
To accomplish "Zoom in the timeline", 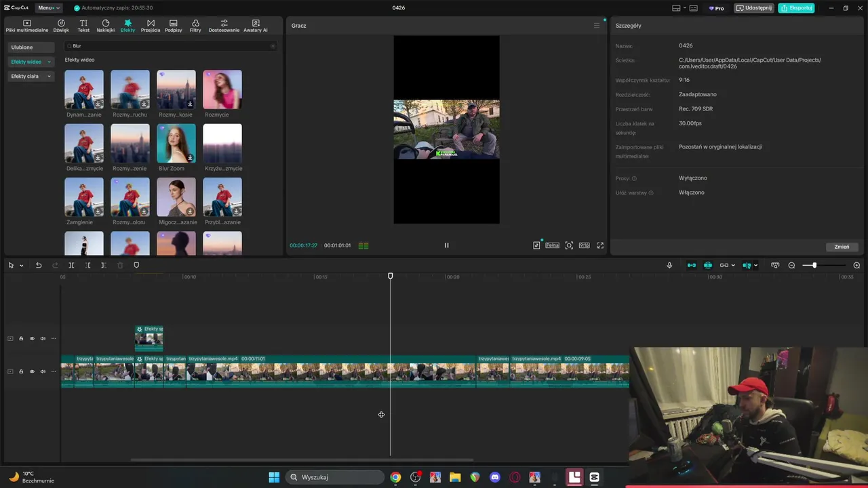I will point(856,265).
